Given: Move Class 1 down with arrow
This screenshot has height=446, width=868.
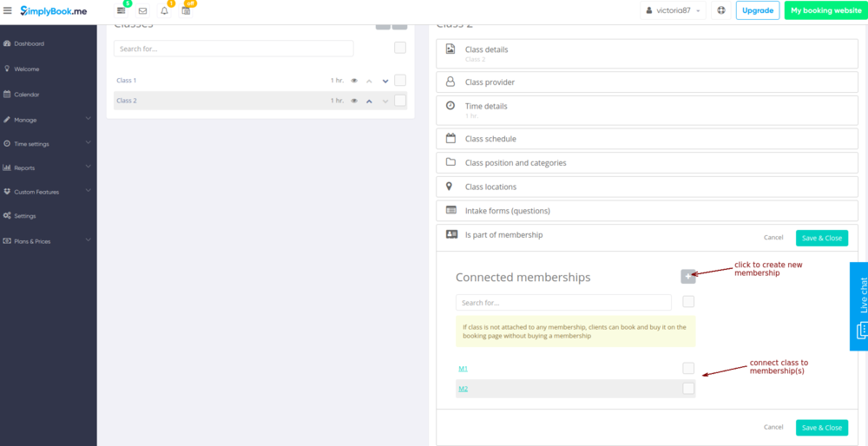Looking at the screenshot, I should (x=385, y=81).
